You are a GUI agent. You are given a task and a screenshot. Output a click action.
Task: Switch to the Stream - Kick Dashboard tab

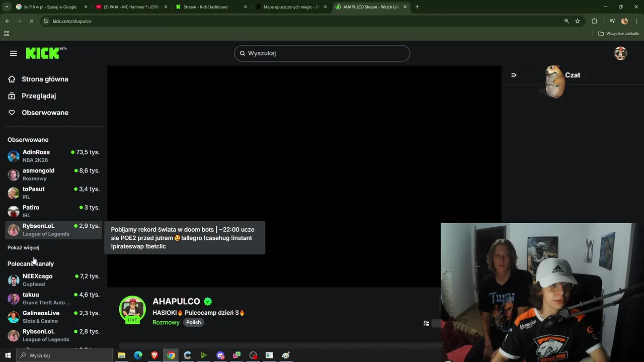click(212, 7)
